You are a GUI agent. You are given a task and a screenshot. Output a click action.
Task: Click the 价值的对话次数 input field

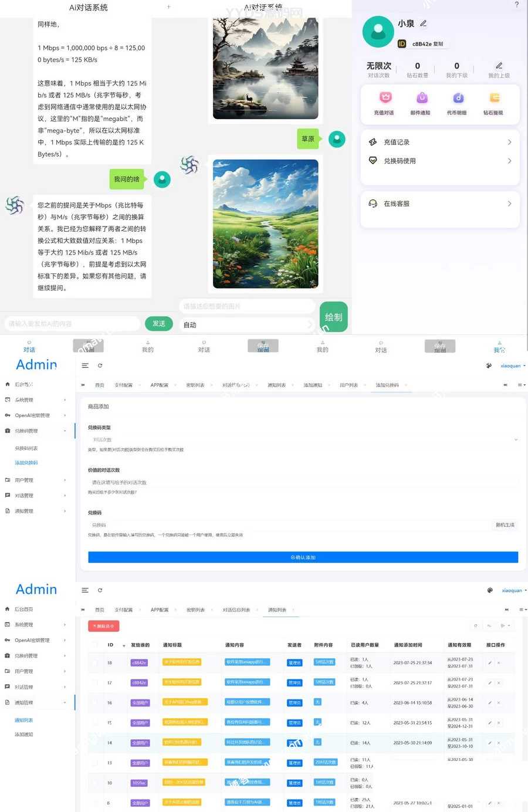click(x=303, y=482)
